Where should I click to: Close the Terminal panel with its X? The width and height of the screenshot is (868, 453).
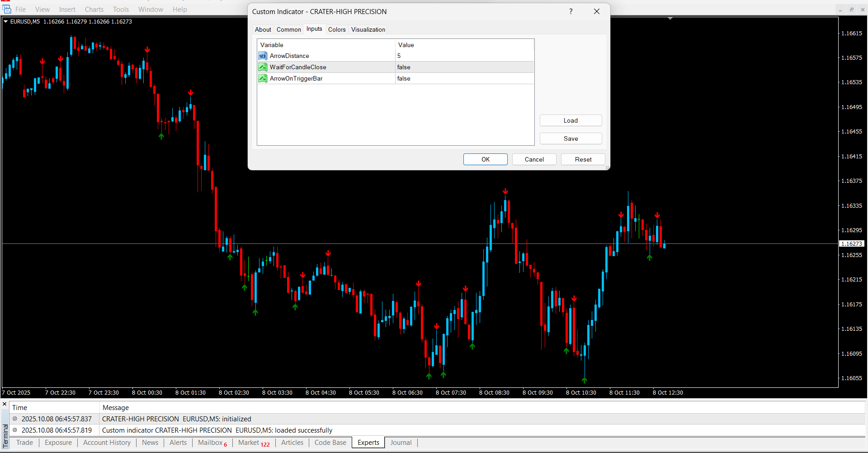[x=5, y=404]
